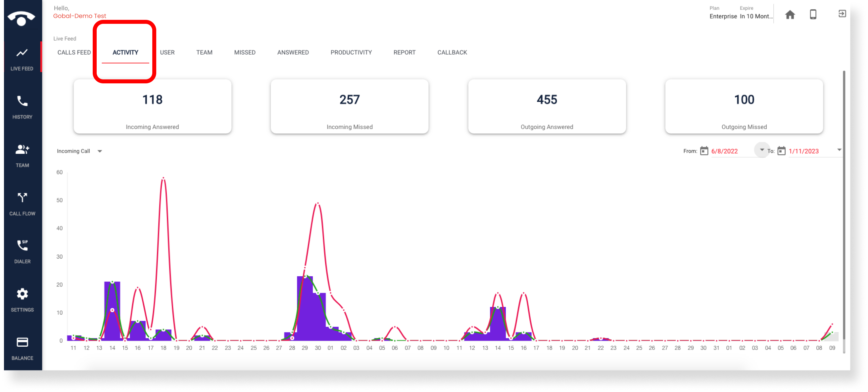Click the home icon in header
Image resolution: width=868 pixels, height=392 pixels.
(x=790, y=15)
